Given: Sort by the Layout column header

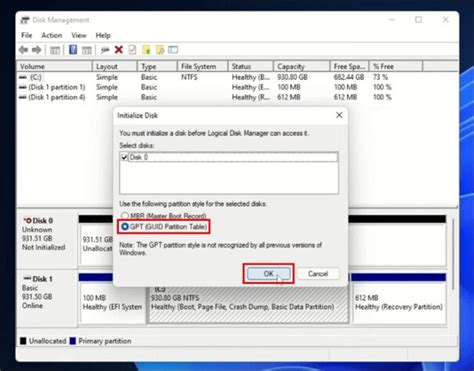Looking at the screenshot, I should [115, 66].
